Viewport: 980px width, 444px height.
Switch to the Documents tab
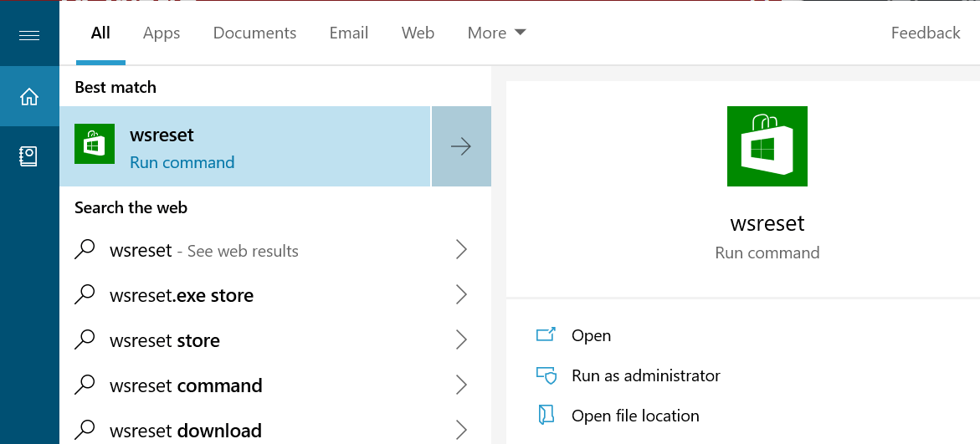[x=254, y=33]
